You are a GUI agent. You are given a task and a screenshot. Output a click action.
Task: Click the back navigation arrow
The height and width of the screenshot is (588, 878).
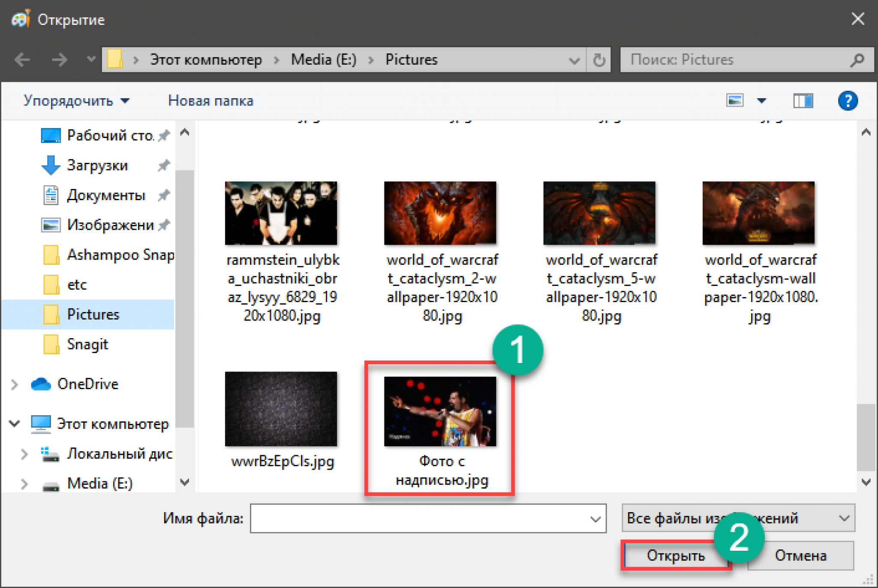22,59
